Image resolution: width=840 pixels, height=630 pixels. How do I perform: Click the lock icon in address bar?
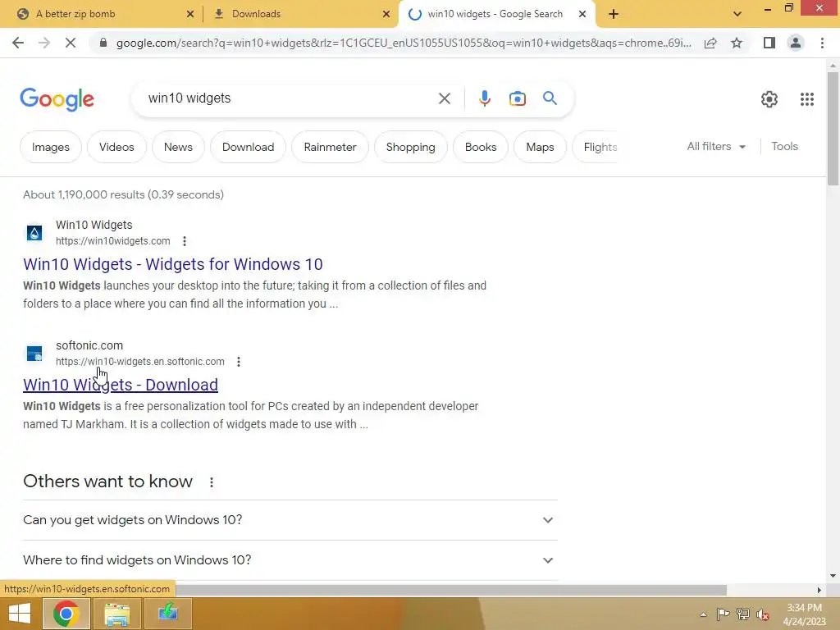[103, 43]
